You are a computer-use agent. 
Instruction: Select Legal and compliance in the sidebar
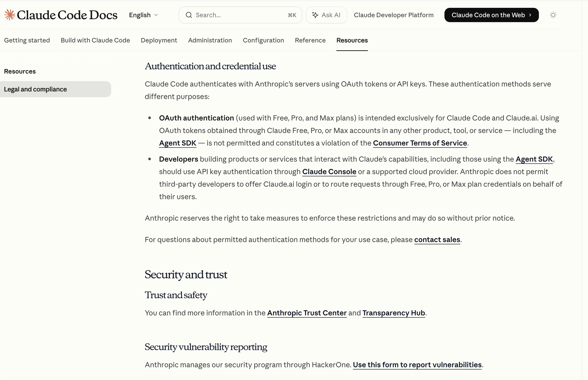[x=35, y=89]
